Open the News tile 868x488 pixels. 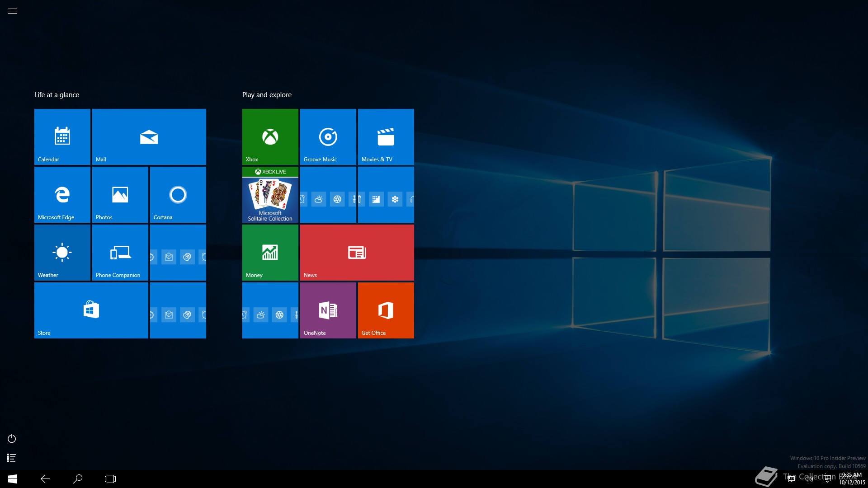357,253
